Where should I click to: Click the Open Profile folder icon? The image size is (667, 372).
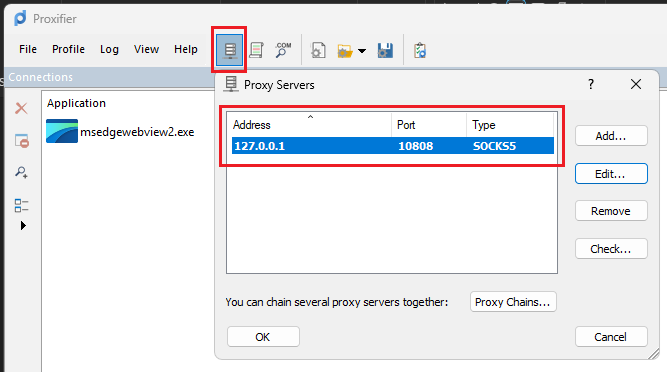tap(345, 51)
